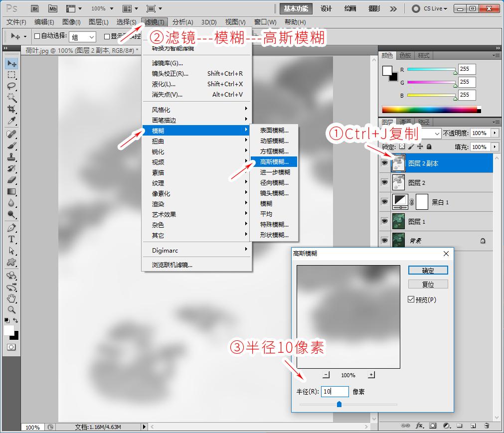This screenshot has width=504, height=433.
Task: Select the Quick Selection wand tool
Action: click(11, 97)
